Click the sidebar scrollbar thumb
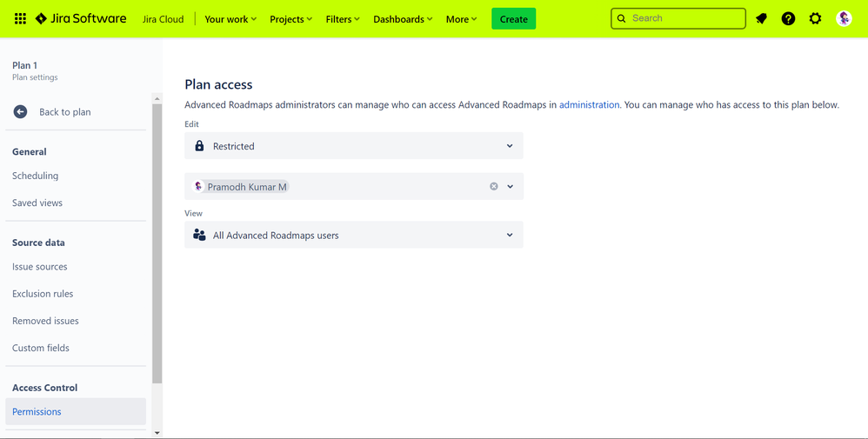 coord(157,243)
